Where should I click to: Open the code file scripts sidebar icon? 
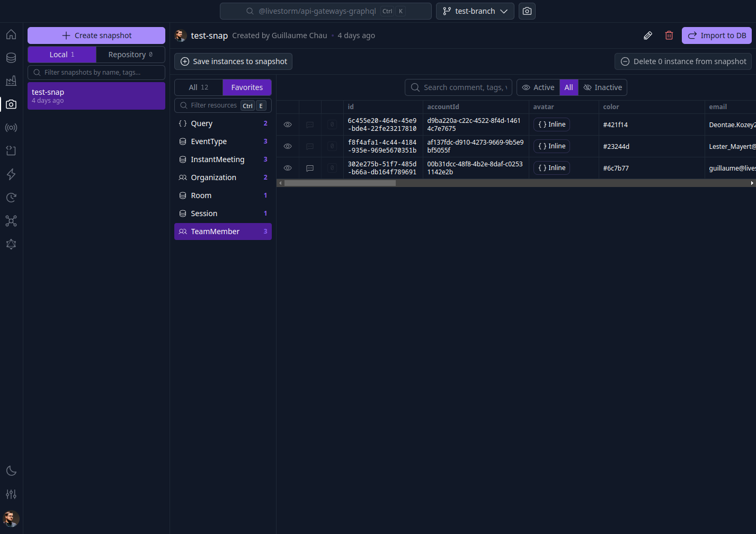tap(11, 151)
